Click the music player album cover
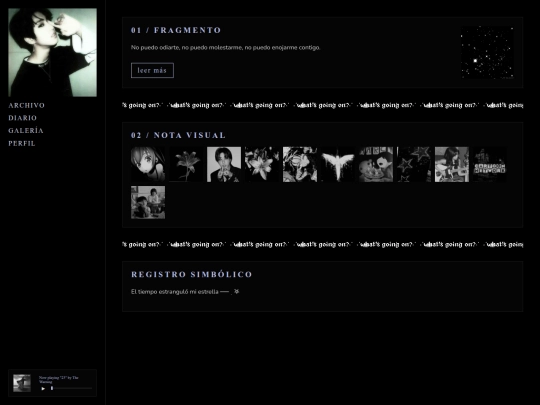Viewport: 540px width, 405px height. [x=22, y=383]
